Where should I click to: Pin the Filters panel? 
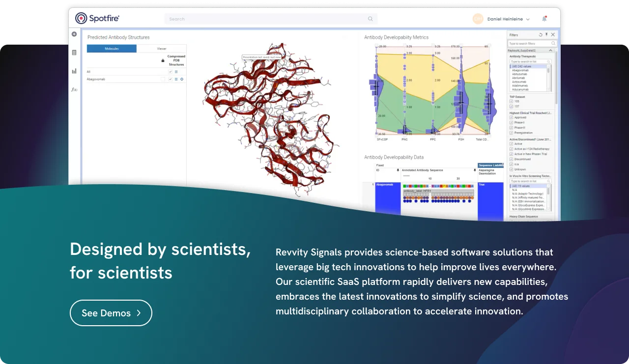coord(546,35)
